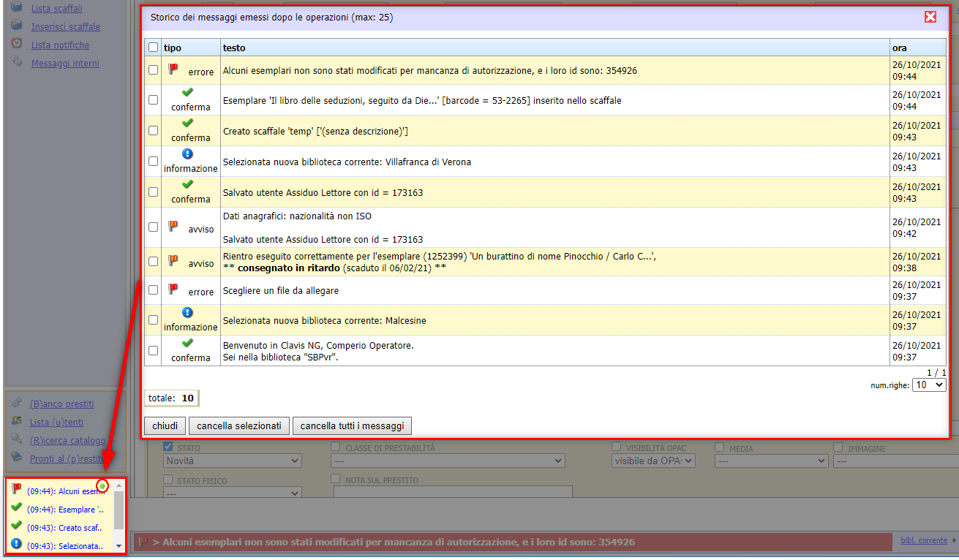Click the red X to close message history
The width and height of the screenshot is (959, 560).
(930, 17)
